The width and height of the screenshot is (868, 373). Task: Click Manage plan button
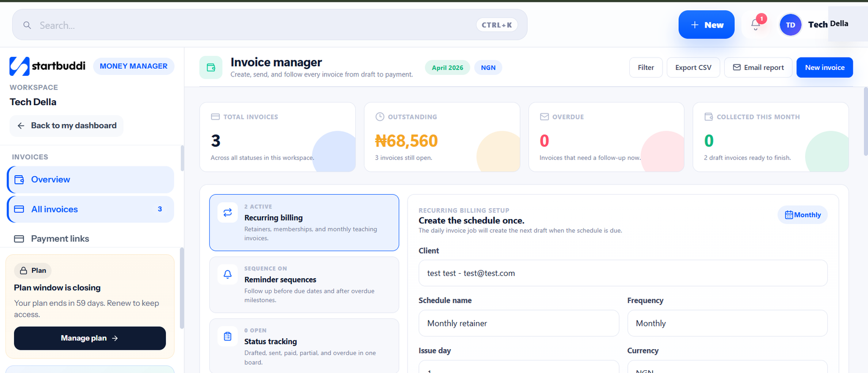tap(90, 338)
